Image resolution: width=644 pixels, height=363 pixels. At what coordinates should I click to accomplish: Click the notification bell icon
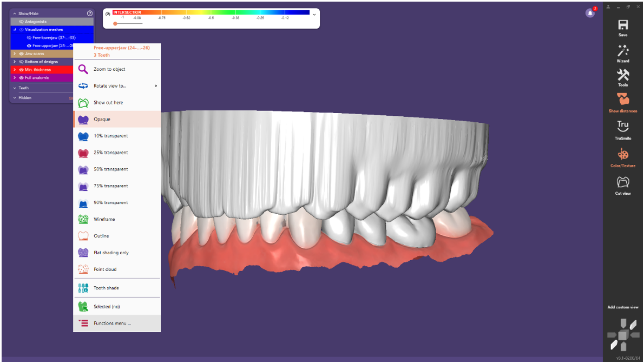[590, 13]
